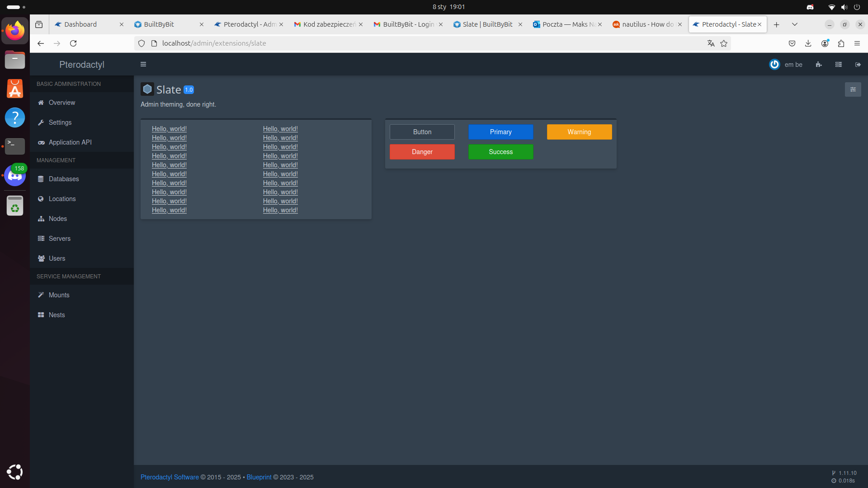The width and height of the screenshot is (868, 488).
Task: Open Application API in sidebar
Action: (82, 142)
